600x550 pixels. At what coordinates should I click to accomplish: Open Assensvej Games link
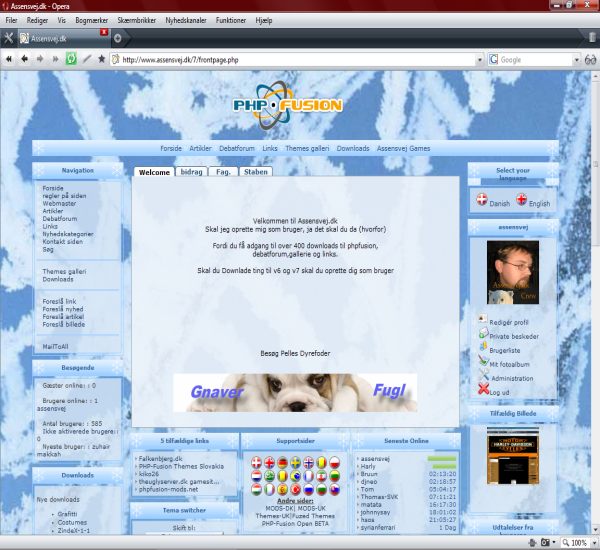tap(403, 149)
